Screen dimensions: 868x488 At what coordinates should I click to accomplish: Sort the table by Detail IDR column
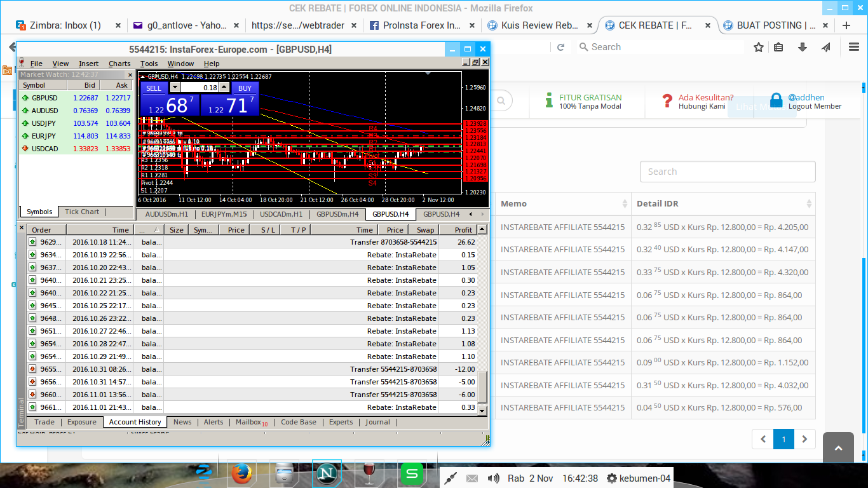coord(723,203)
